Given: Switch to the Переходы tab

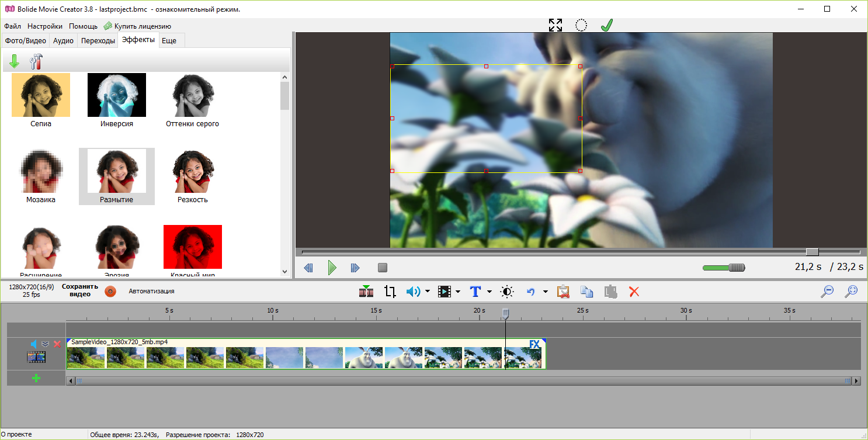Looking at the screenshot, I should pyautogui.click(x=98, y=40).
